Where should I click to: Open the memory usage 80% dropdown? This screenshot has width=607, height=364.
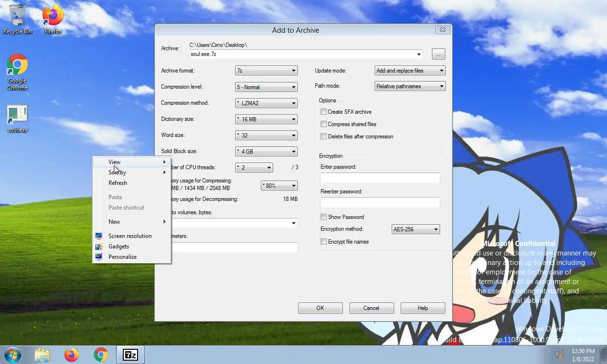click(x=279, y=186)
